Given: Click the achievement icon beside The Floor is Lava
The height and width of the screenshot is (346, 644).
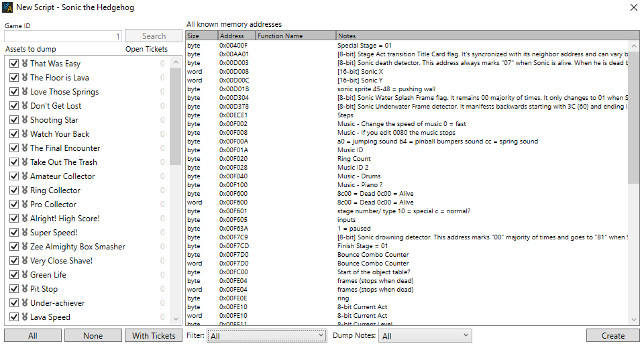Looking at the screenshot, I should (25, 78).
